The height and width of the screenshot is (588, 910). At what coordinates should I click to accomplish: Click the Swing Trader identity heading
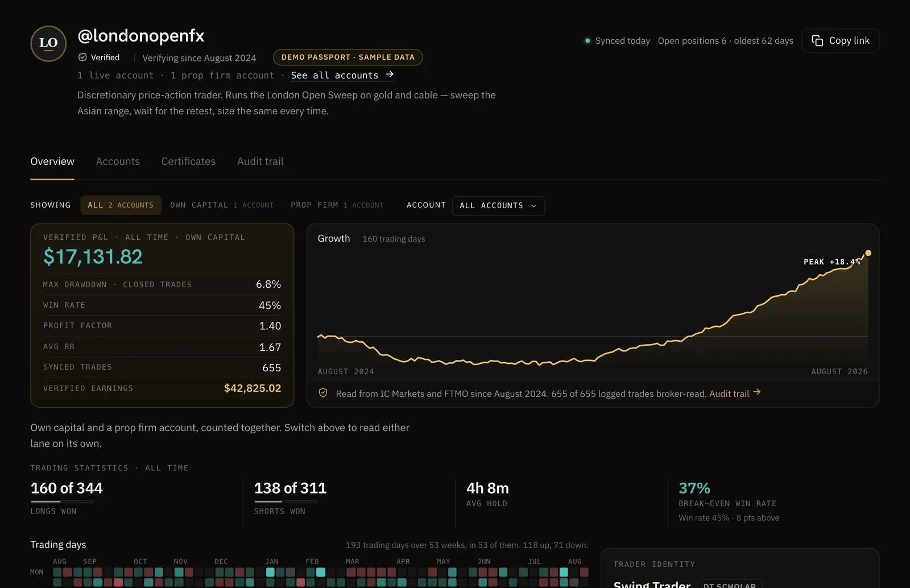tap(652, 584)
